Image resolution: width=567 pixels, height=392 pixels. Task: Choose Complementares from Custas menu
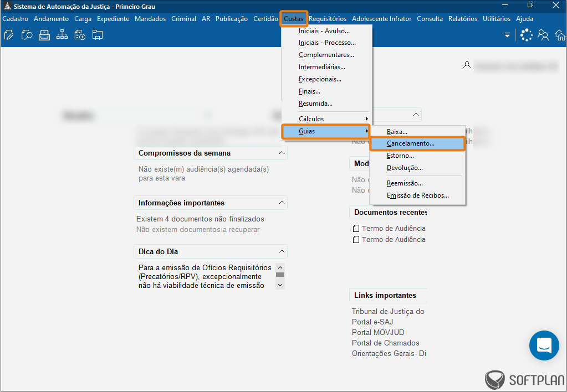[327, 55]
